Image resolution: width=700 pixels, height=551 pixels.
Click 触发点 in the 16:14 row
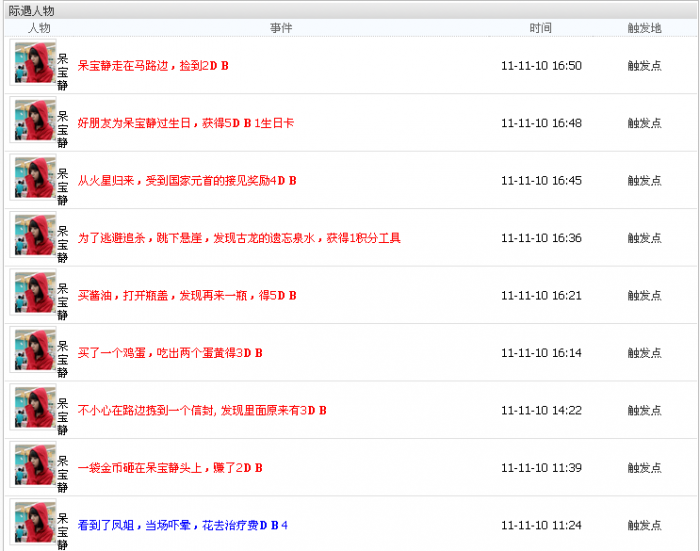coord(644,353)
